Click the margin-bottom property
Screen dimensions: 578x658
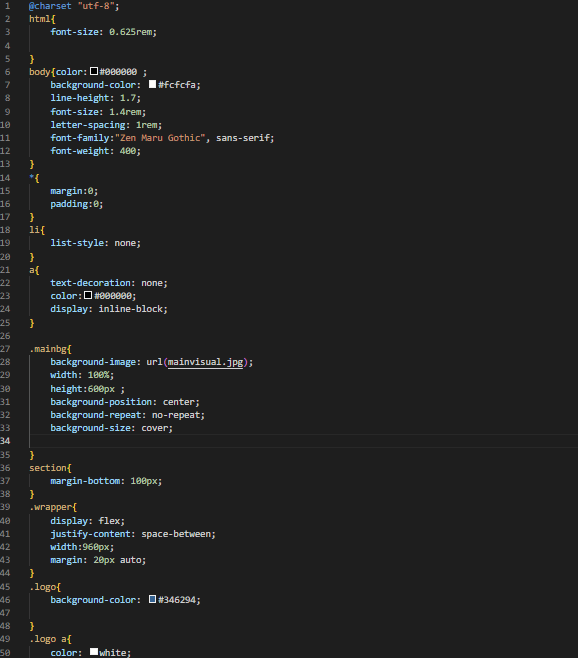point(85,481)
